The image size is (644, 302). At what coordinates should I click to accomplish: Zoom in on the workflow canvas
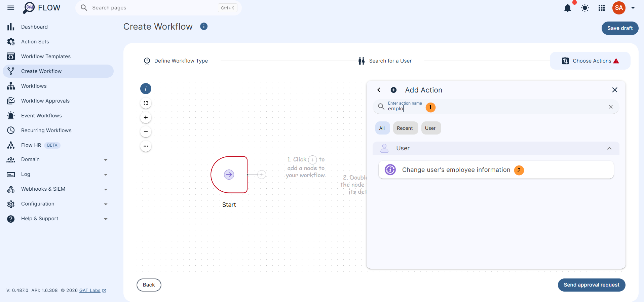click(146, 117)
